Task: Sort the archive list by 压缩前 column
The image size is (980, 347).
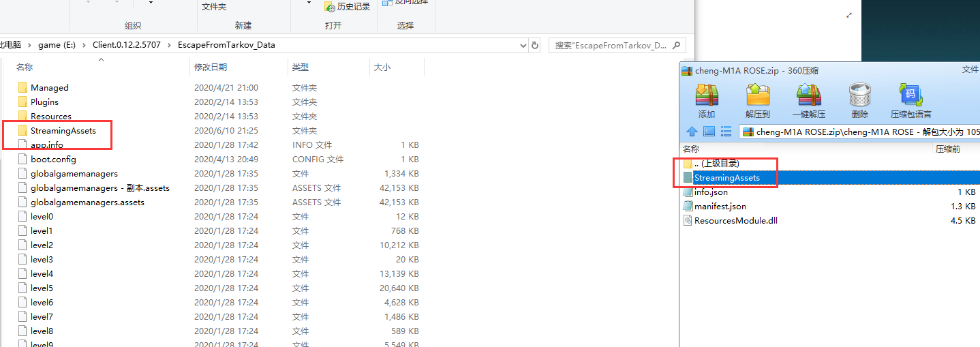Action: click(948, 149)
